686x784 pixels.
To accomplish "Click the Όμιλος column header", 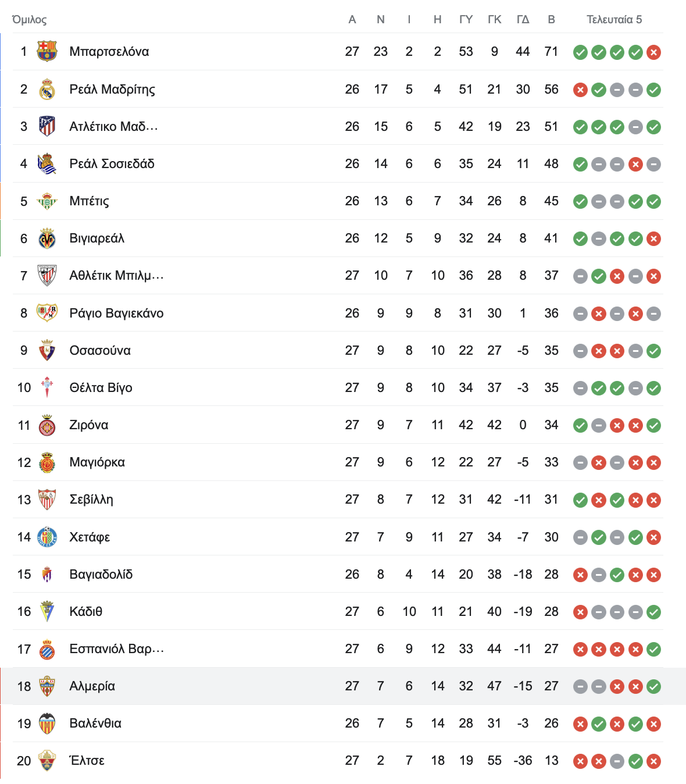I will (30, 20).
